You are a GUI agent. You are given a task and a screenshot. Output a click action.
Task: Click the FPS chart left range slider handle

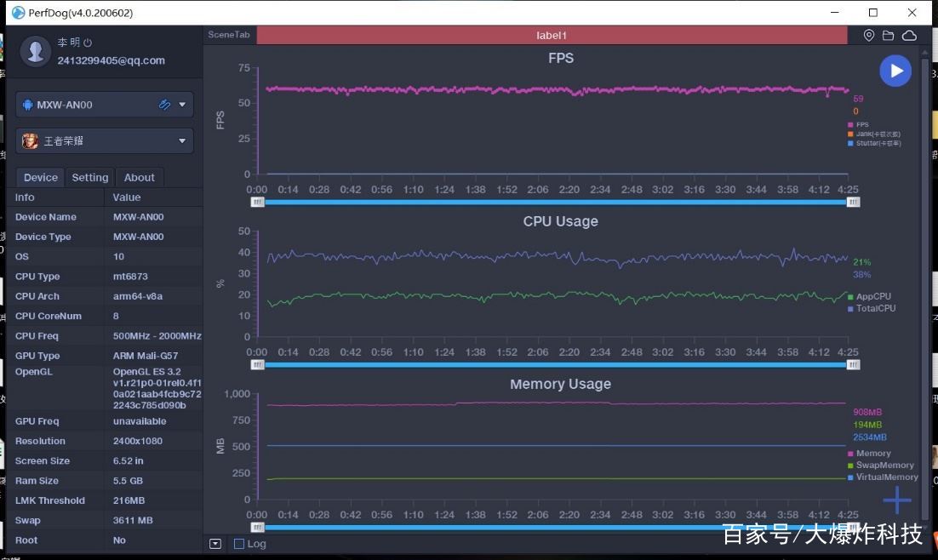[x=257, y=202]
